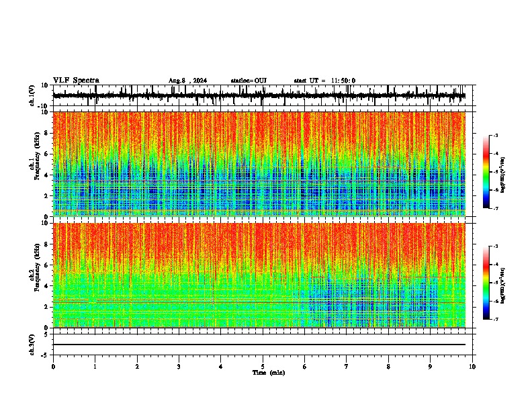Image resolution: width=532 pixels, height=411 pixels.
Task: Click the "VLF Spectra" title text
Action: [76, 81]
